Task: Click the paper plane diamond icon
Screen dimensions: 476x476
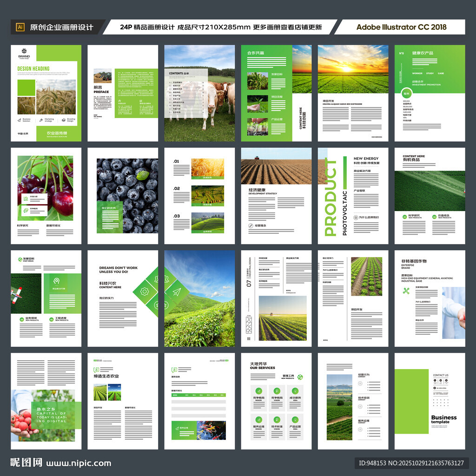Action: (177, 292)
